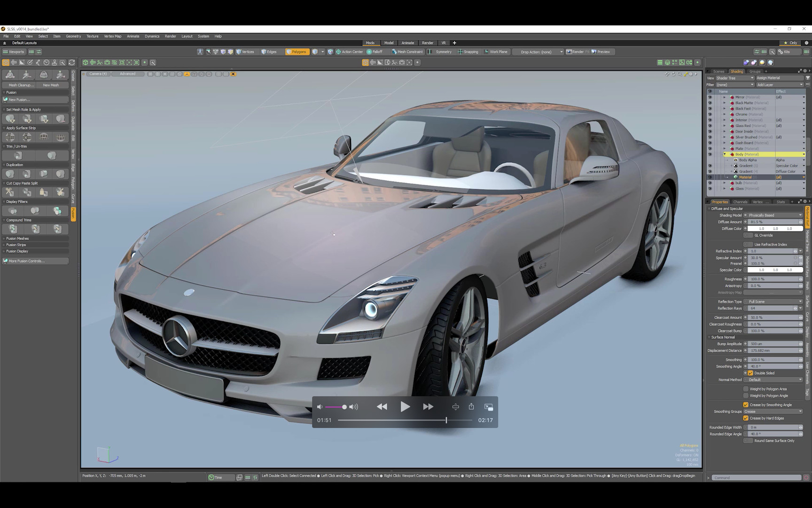Viewport: 812px width, 508px height.
Task: Toggle visibility of the Chrome material
Action: click(710, 114)
